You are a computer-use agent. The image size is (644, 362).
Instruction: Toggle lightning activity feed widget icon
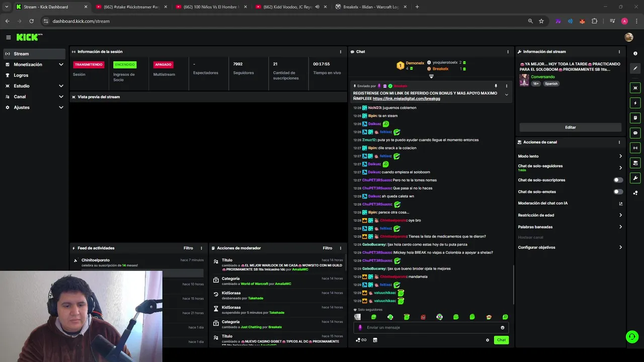[635, 103]
